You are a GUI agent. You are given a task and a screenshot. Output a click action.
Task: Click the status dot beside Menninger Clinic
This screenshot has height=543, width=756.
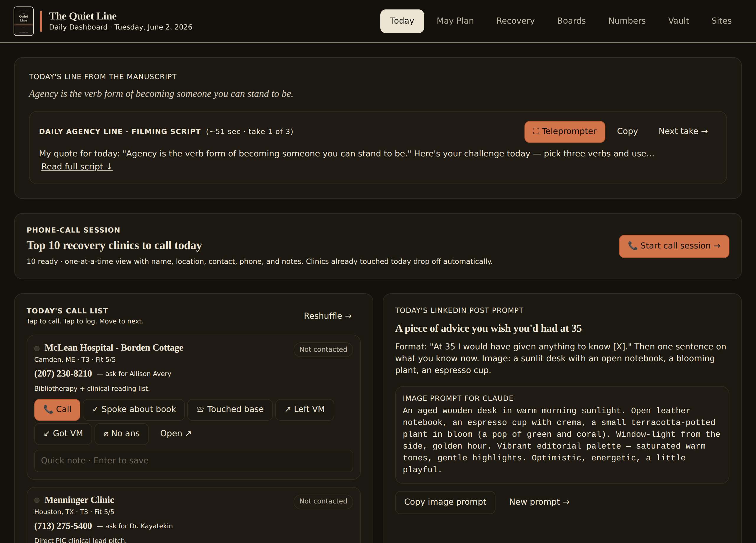click(x=37, y=501)
